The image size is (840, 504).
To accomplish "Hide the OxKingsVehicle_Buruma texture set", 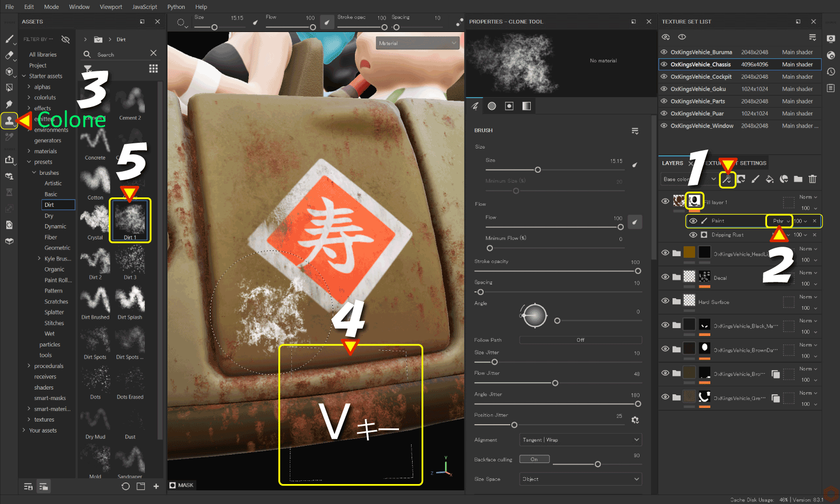I will pos(664,52).
